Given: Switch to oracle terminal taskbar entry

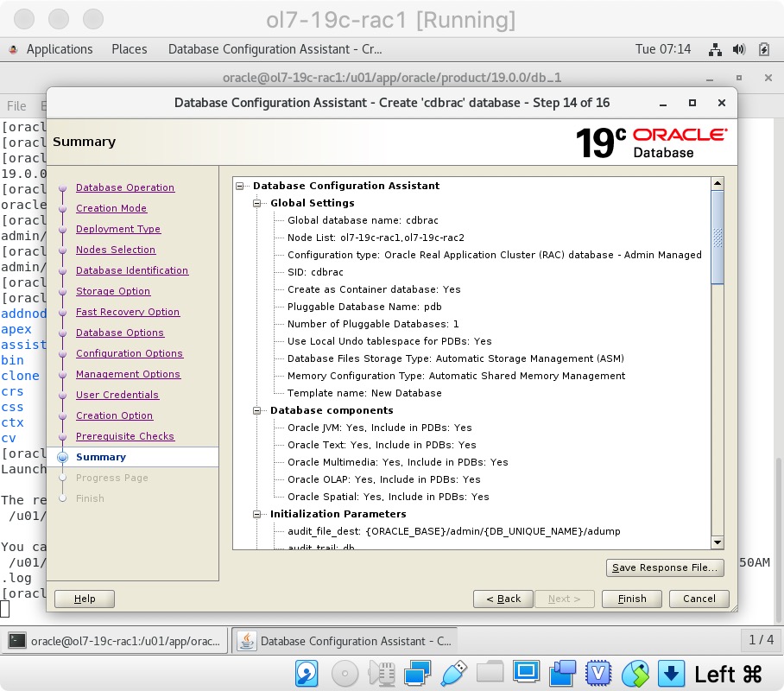Looking at the screenshot, I should (x=116, y=641).
